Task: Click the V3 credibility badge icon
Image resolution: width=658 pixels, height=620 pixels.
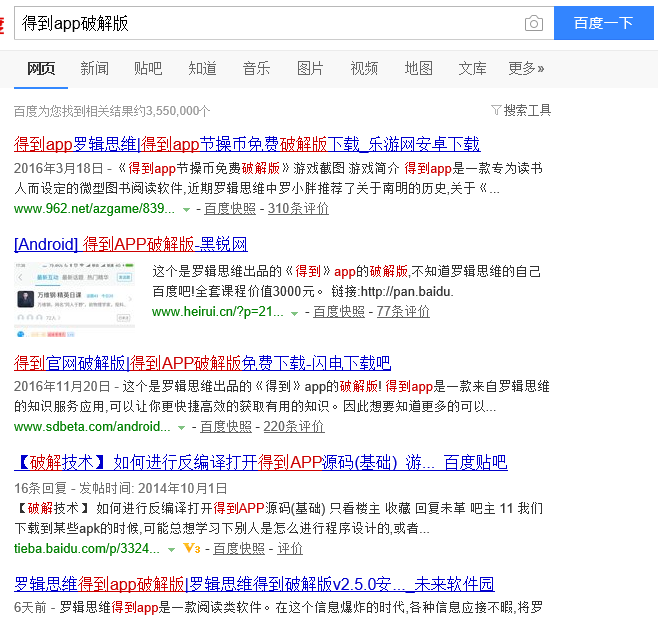Action: coord(192,548)
